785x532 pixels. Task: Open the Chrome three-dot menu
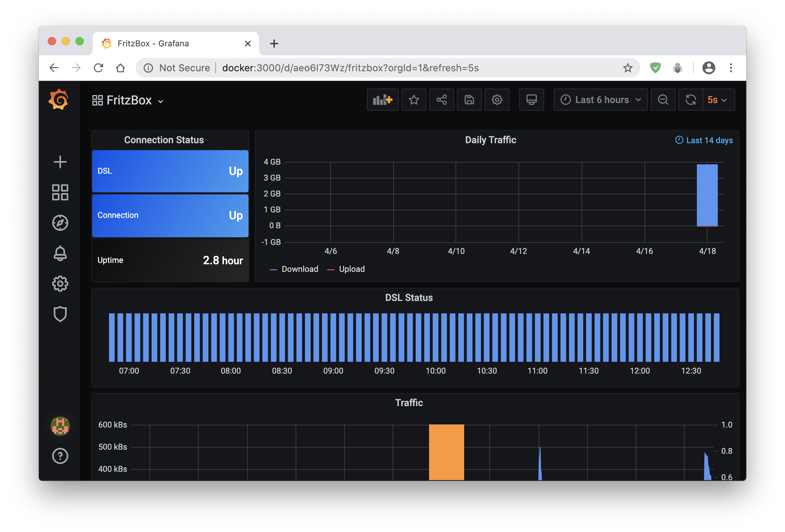click(x=731, y=68)
